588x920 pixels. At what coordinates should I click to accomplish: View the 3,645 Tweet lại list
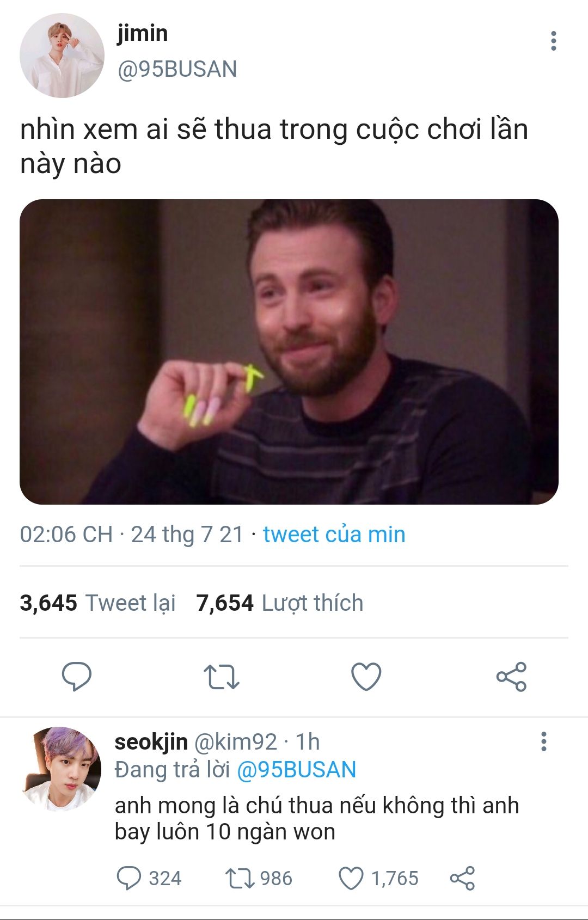click(97, 603)
